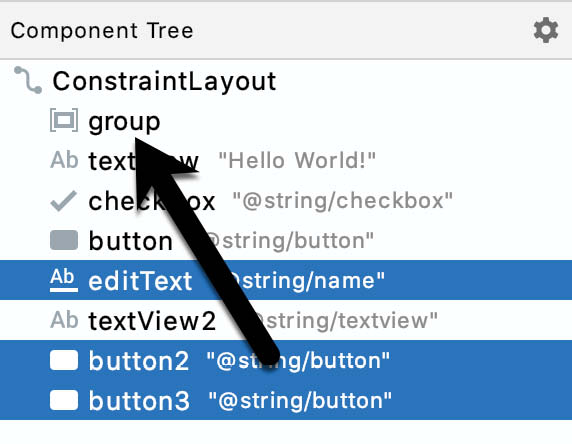Click the gray button icon

pyautogui.click(x=64, y=240)
